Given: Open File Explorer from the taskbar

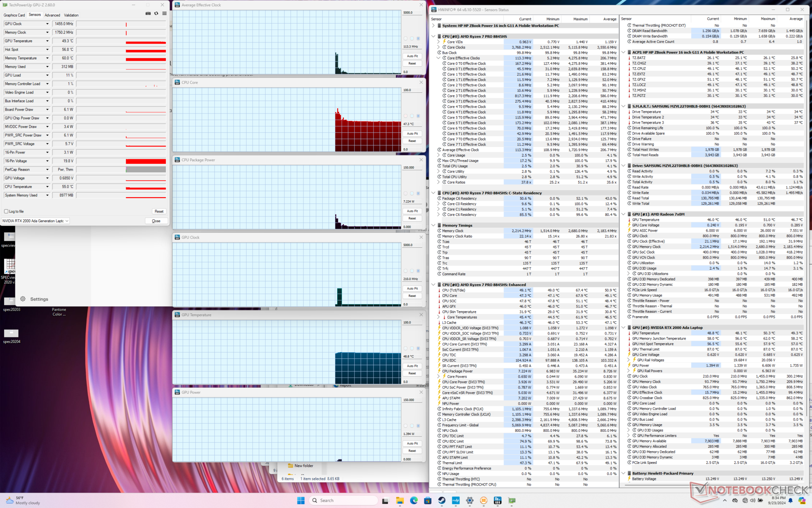Looking at the screenshot, I should [400, 500].
